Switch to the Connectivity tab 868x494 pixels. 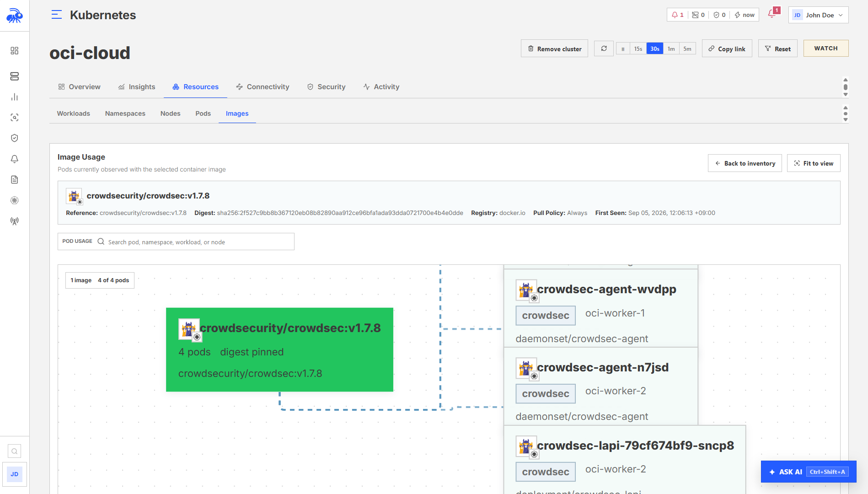click(263, 87)
